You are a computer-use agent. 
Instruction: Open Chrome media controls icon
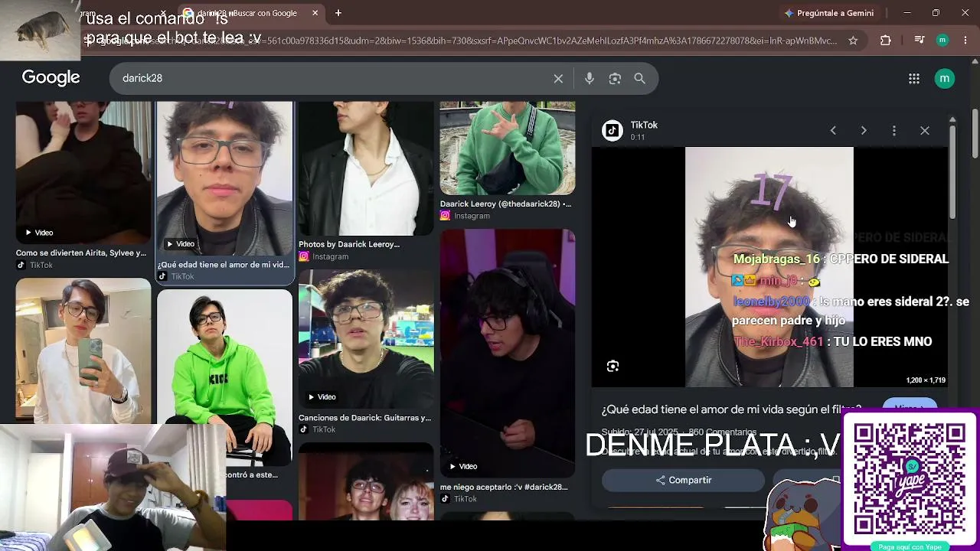click(x=920, y=41)
